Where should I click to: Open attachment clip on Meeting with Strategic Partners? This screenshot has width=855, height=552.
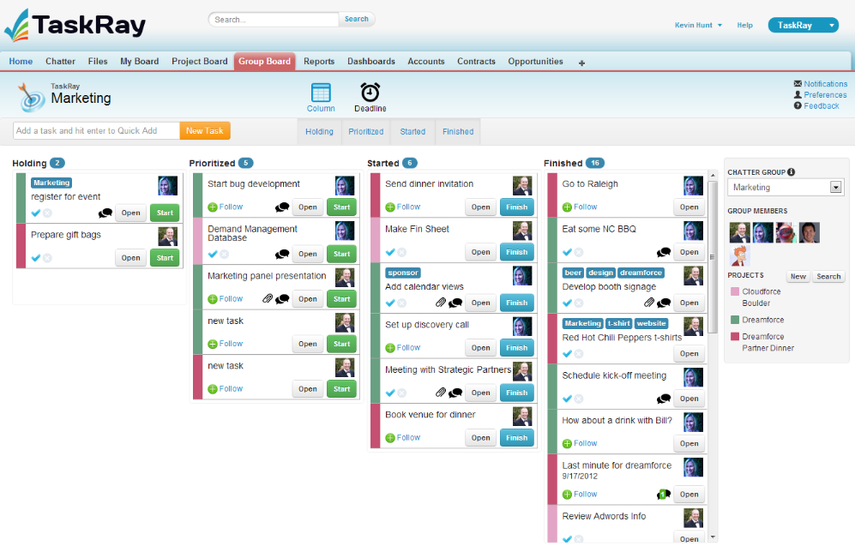point(441,392)
